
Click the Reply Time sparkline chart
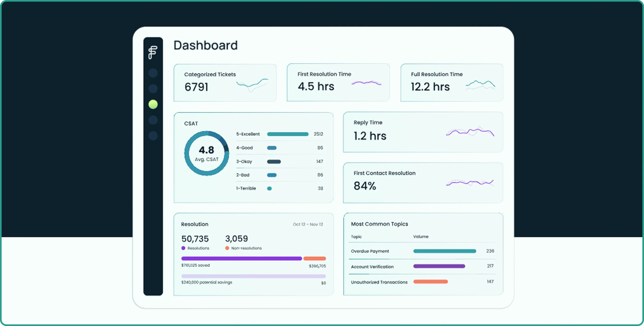470,132
